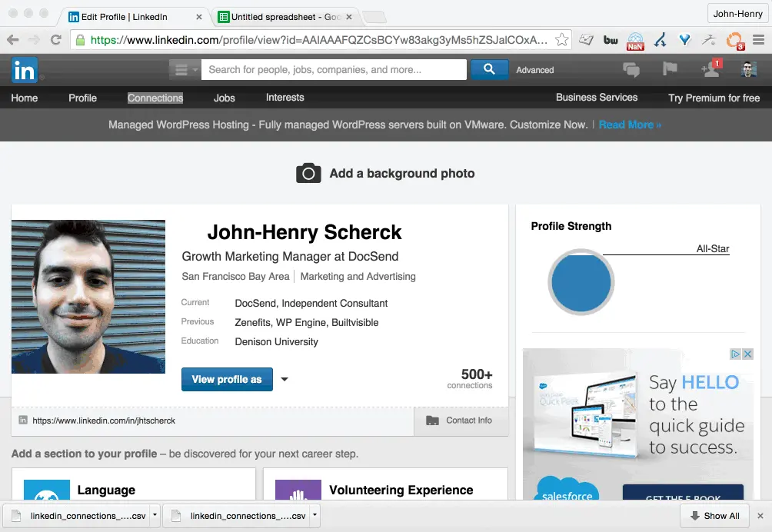
Task: Click the public profile URL link
Action: 104,421
